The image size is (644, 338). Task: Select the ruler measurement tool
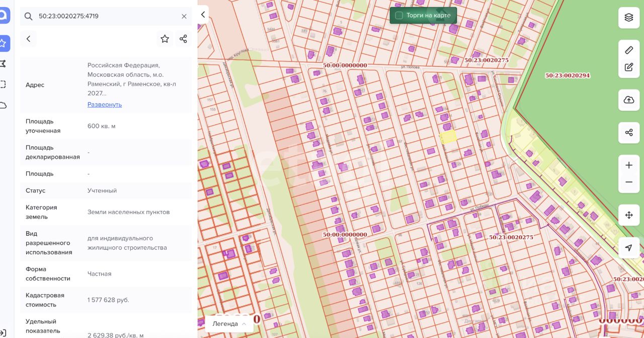pos(628,50)
